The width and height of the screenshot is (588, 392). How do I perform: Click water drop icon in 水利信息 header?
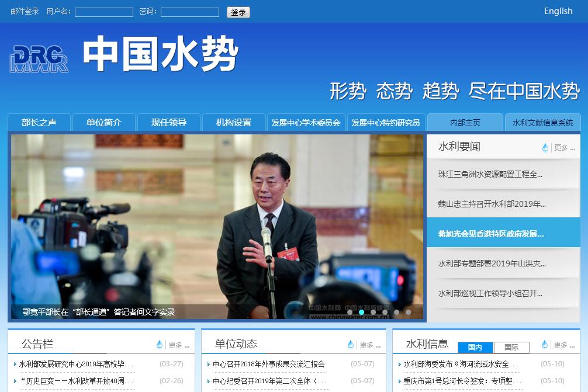click(545, 345)
